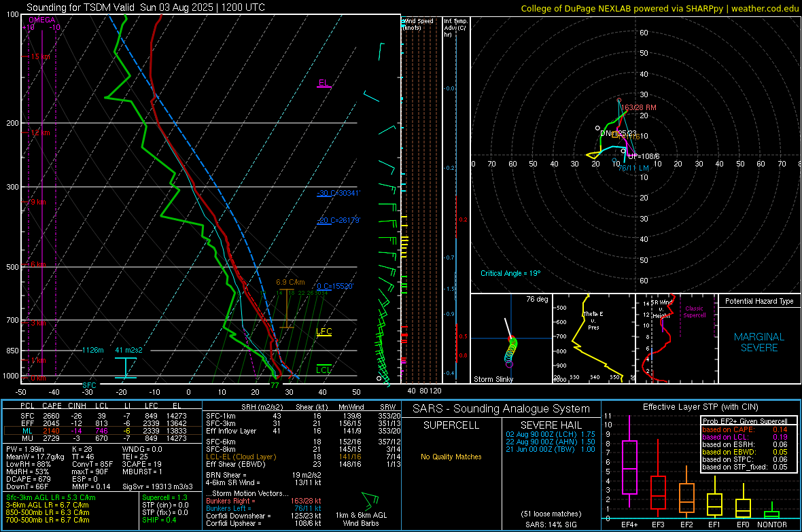Click the green Supercell = 1.3 value
Image resolution: width=802 pixels, height=532 pixels.
point(164,497)
